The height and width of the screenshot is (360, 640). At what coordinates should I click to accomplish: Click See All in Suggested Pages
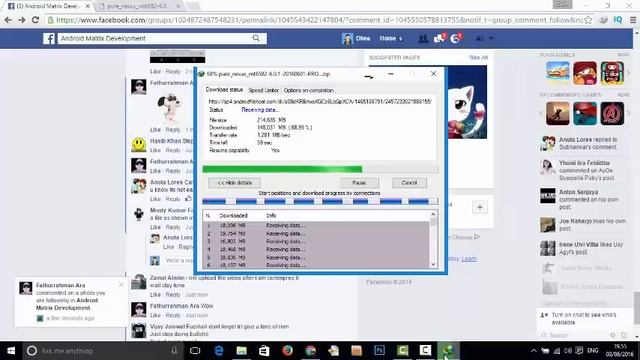click(478, 58)
